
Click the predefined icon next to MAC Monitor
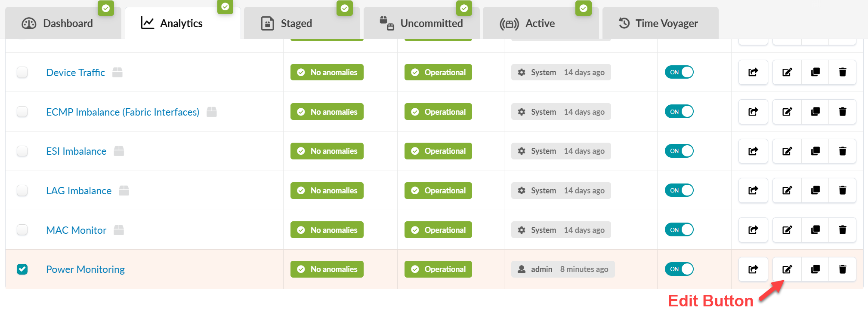pyautogui.click(x=119, y=230)
